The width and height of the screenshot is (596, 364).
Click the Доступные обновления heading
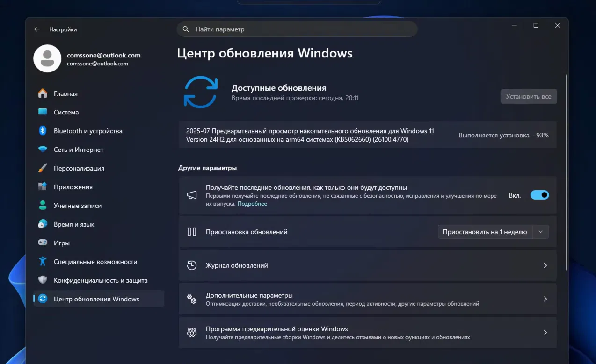point(279,88)
